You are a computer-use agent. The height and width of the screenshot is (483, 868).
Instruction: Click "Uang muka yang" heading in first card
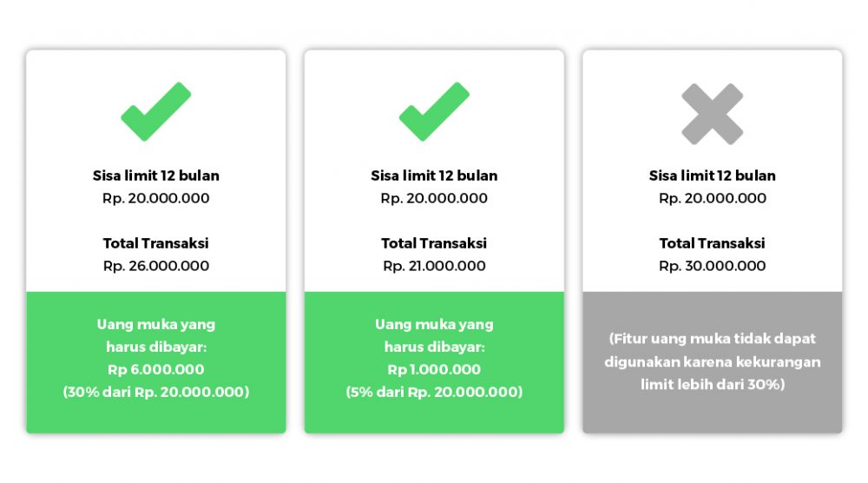pos(156,324)
